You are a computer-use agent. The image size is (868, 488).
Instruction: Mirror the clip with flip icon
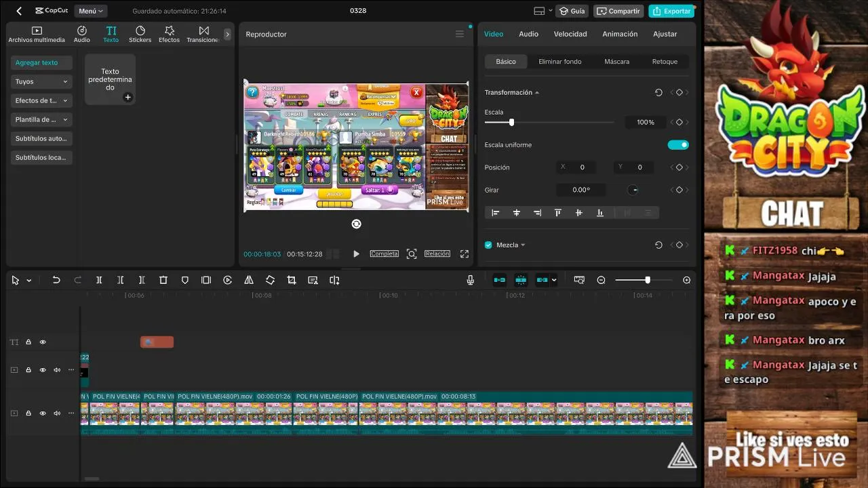click(x=249, y=280)
